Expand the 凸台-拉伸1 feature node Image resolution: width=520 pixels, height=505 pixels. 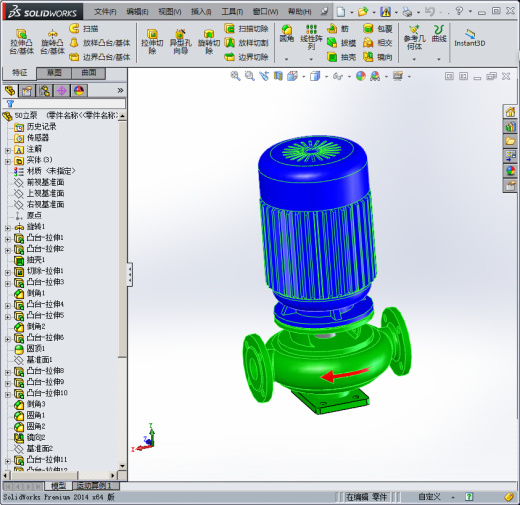click(x=8, y=239)
